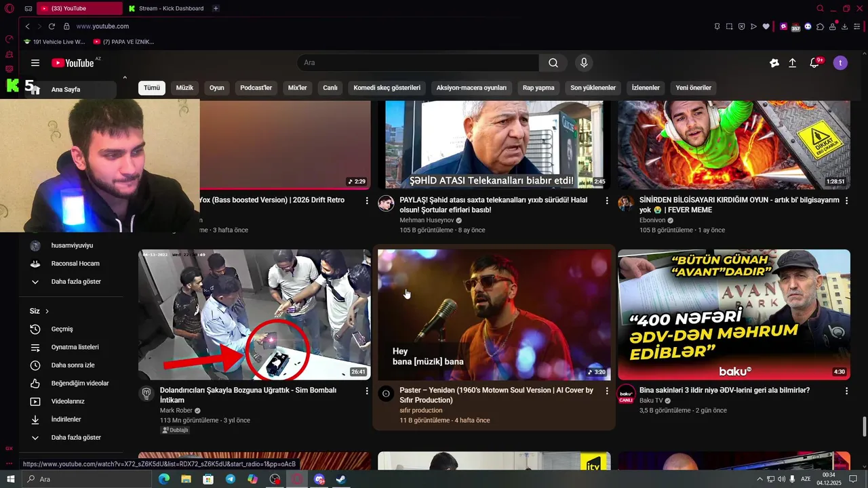868x488 pixels.
Task: Open the extensions cube icon
Action: [x=820, y=26]
